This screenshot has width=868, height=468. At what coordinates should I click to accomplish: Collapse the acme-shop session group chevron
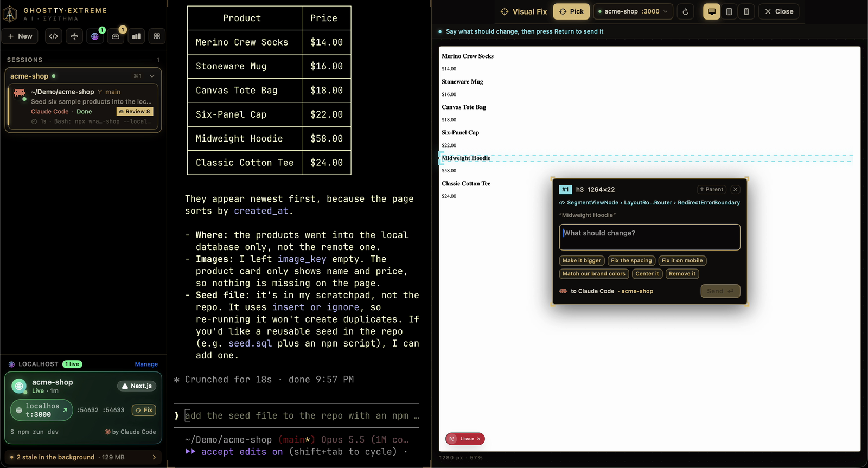pos(152,76)
